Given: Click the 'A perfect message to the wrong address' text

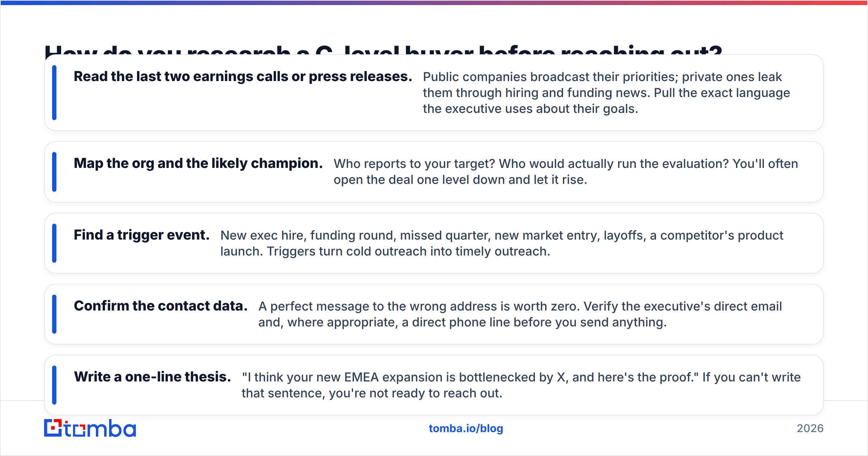Looking at the screenshot, I should (520, 314).
